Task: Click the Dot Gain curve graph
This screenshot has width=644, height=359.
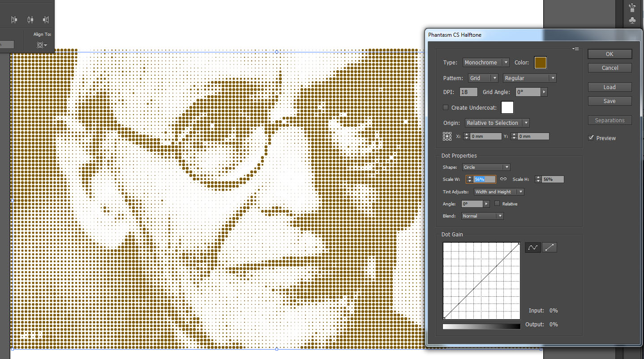Action: tap(481, 281)
